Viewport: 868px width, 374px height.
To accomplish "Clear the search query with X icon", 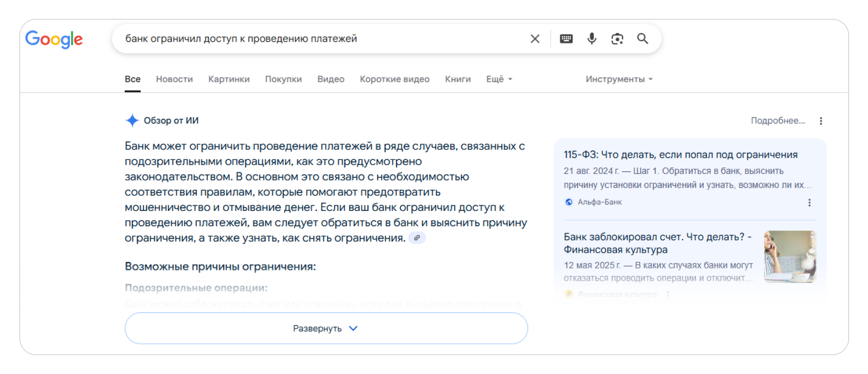I will (x=535, y=38).
